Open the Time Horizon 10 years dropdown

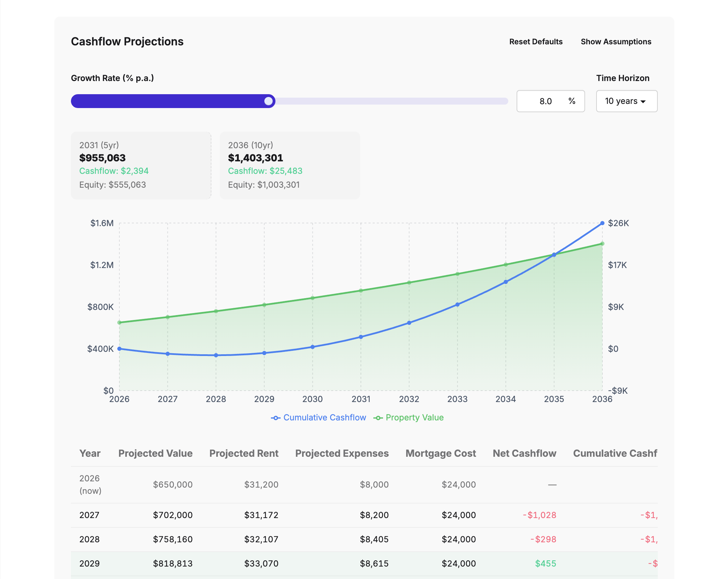point(626,101)
